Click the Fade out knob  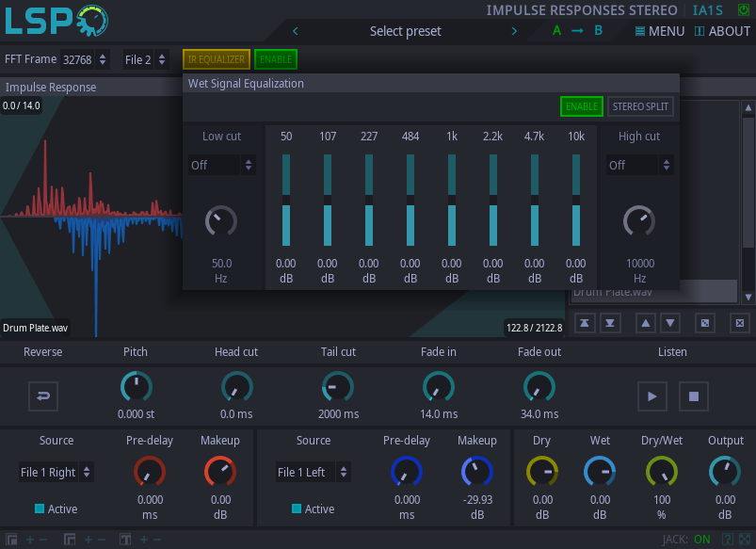click(539, 387)
